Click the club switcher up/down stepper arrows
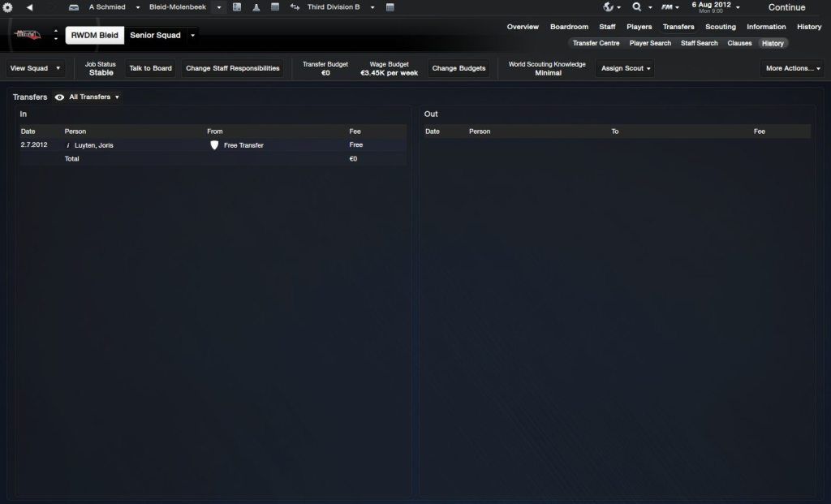Screen dimensions: 831x504 click(56, 35)
